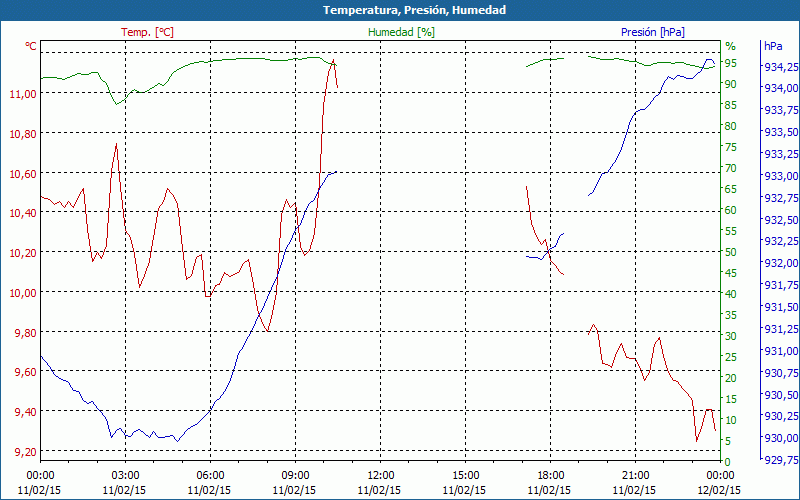The image size is (800, 500).
Task: Click pressure axis value 932,75
Action: coord(781,198)
